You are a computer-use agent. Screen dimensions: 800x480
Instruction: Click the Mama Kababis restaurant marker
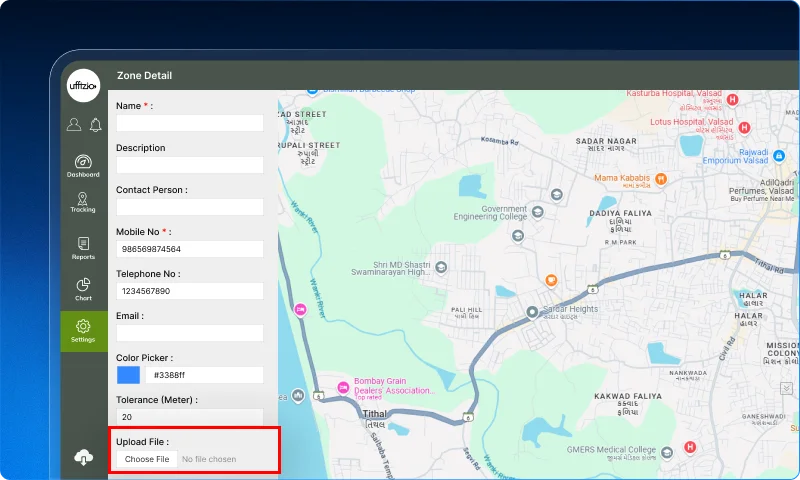tap(661, 179)
